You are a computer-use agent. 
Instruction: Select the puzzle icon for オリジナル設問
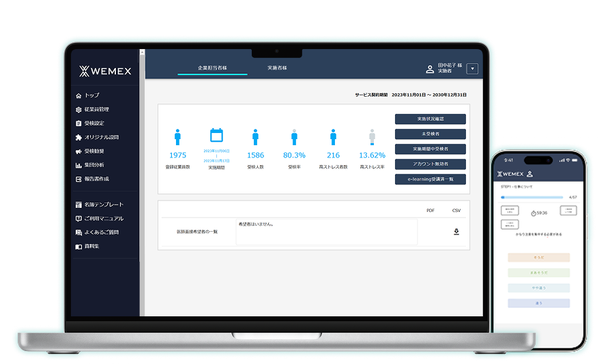78,137
